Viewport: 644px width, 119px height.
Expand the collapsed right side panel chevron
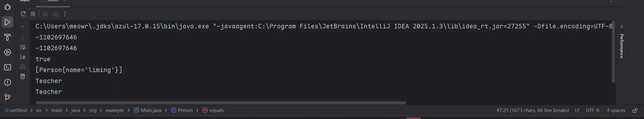coord(622,27)
